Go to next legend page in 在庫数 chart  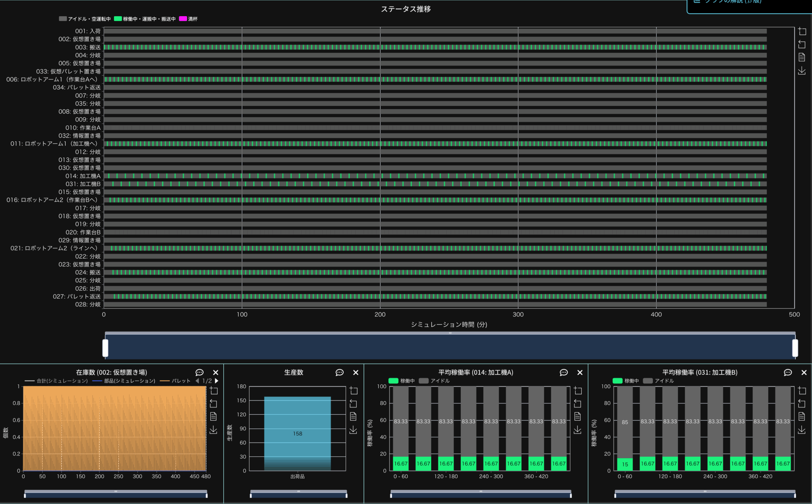[x=217, y=381]
